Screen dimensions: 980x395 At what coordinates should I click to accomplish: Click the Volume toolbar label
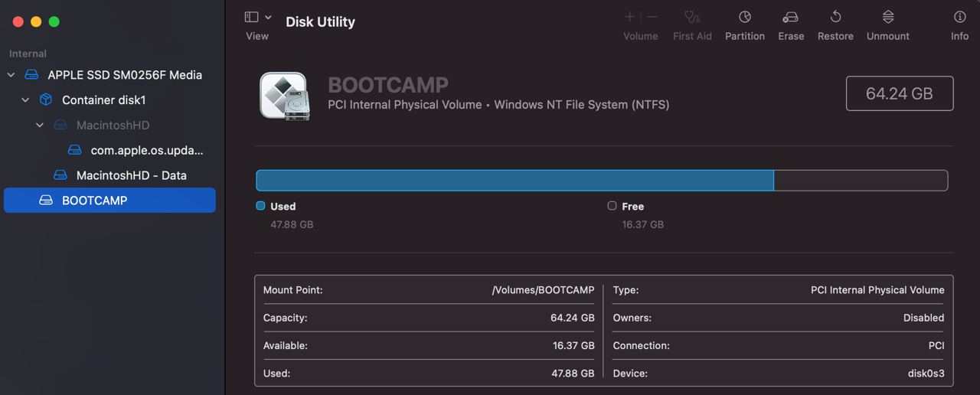click(x=641, y=36)
